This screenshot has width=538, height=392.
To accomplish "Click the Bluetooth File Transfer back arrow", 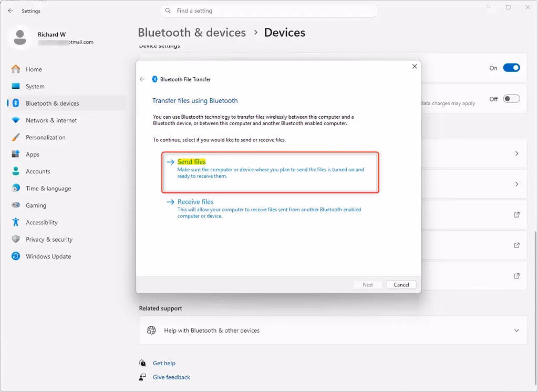I will pyautogui.click(x=142, y=79).
